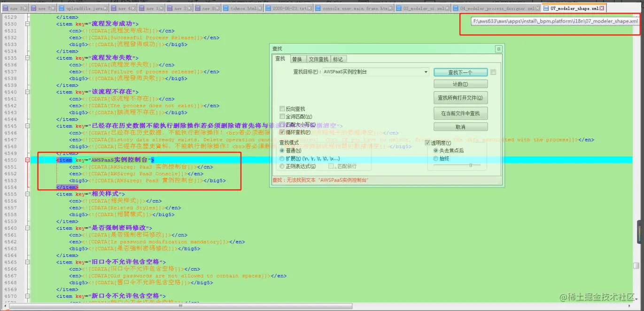The height and width of the screenshot is (311, 644).
Task: Close the 03_modeler_ui.xml tab
Action: point(447,8)
